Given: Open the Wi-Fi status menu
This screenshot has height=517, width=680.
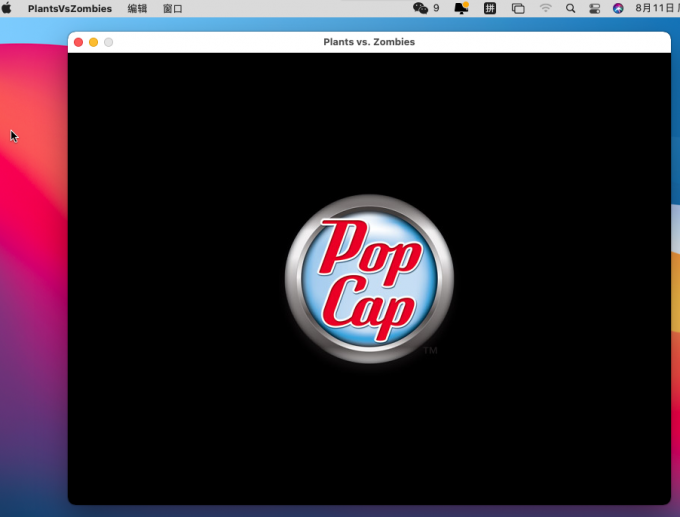Looking at the screenshot, I should coord(545,8).
